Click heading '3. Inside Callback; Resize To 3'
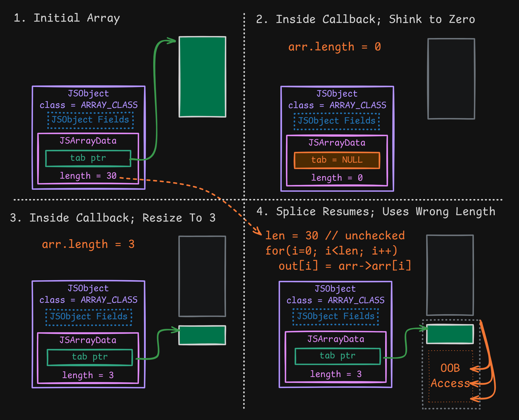 tap(113, 218)
